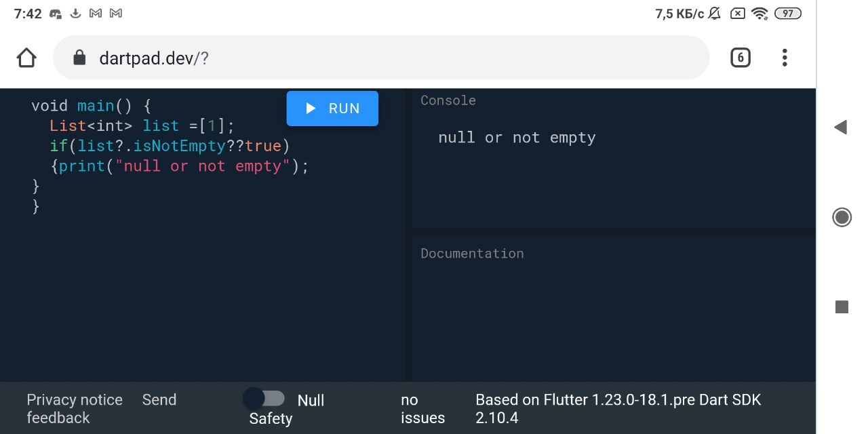Click the dartpad.dev address bar
Image resolution: width=868 pixels, height=434 pixels.
click(x=381, y=58)
